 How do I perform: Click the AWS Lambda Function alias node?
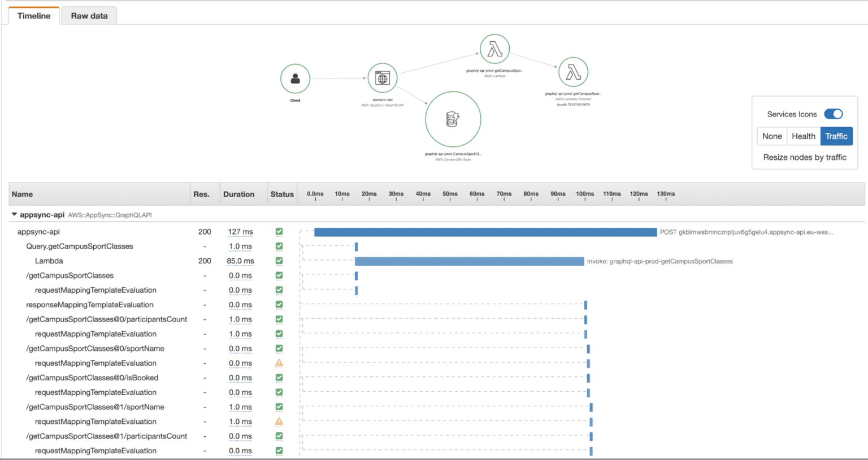point(573,72)
